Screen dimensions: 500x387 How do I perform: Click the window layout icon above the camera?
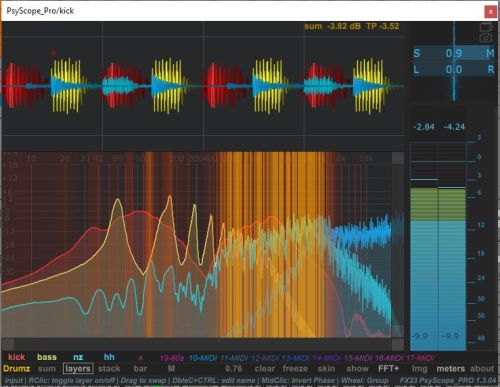tap(486, 27)
